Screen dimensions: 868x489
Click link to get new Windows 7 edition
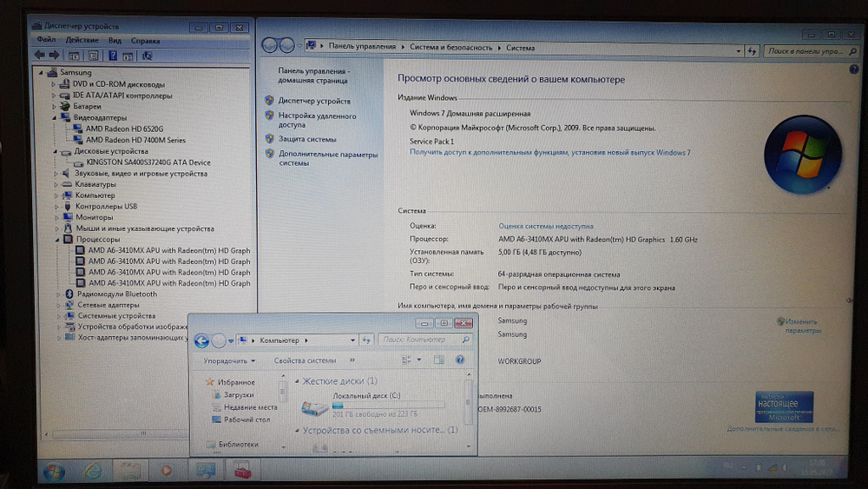[x=549, y=152]
